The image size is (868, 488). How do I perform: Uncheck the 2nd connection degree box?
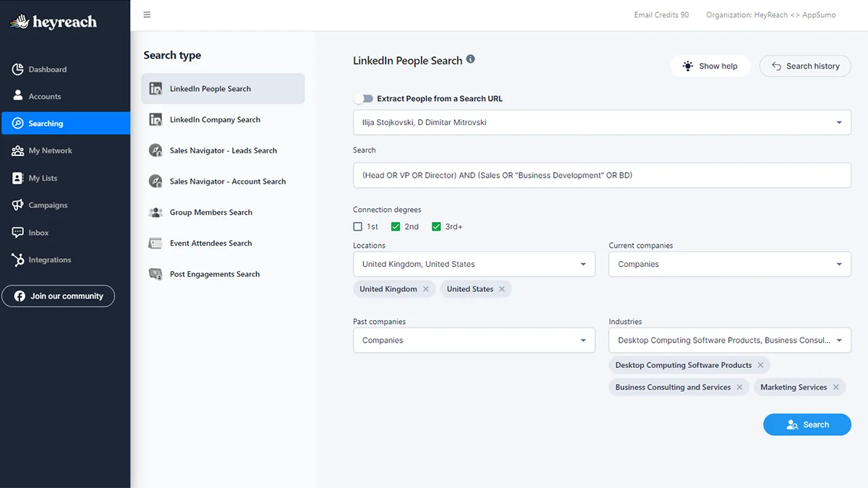tap(396, 226)
